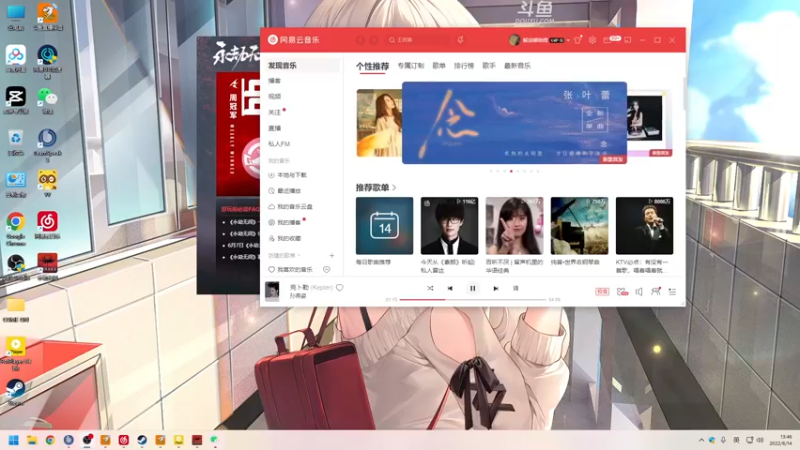Screen dimensions: 800x450
Task: Open Windows Start menu on taskbar
Action: tap(13, 440)
